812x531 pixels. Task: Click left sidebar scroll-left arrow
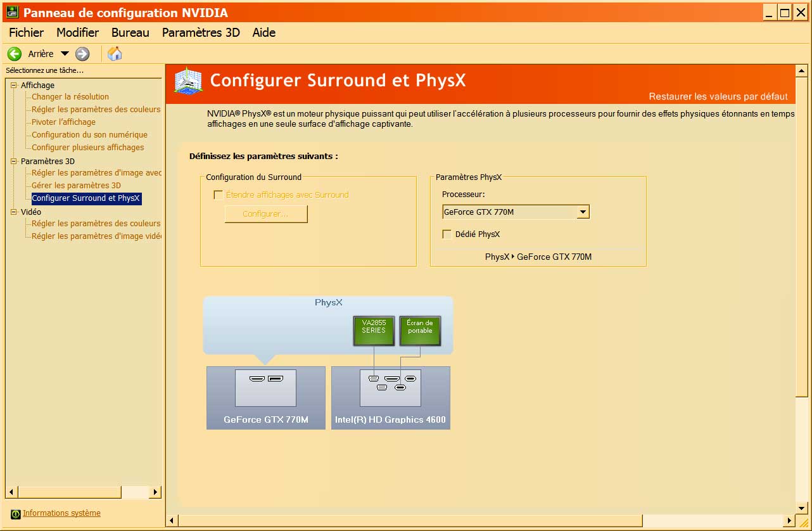coord(11,492)
